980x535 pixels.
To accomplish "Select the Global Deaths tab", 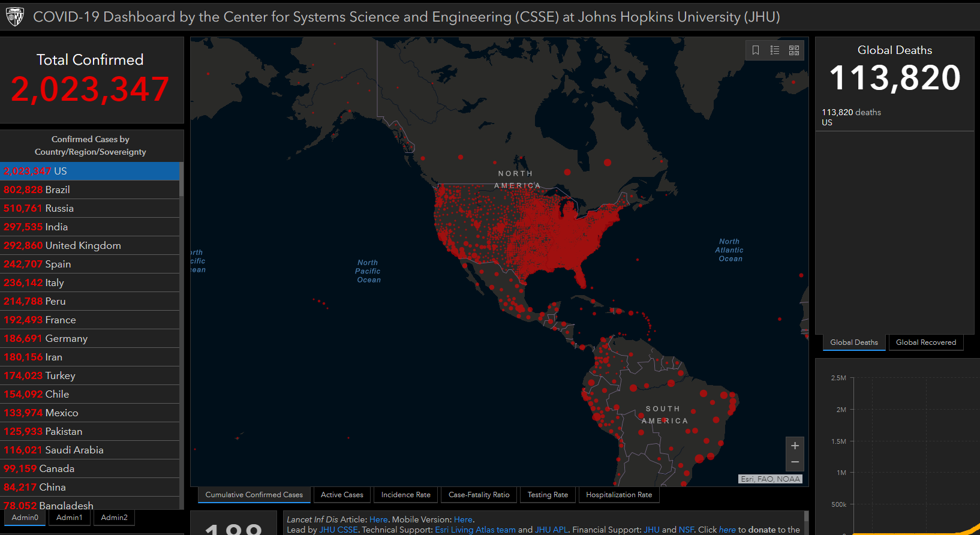I will pos(854,342).
